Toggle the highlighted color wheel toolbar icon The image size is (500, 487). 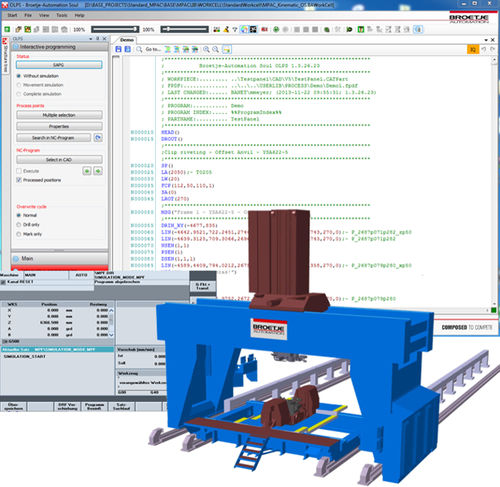tap(245, 29)
